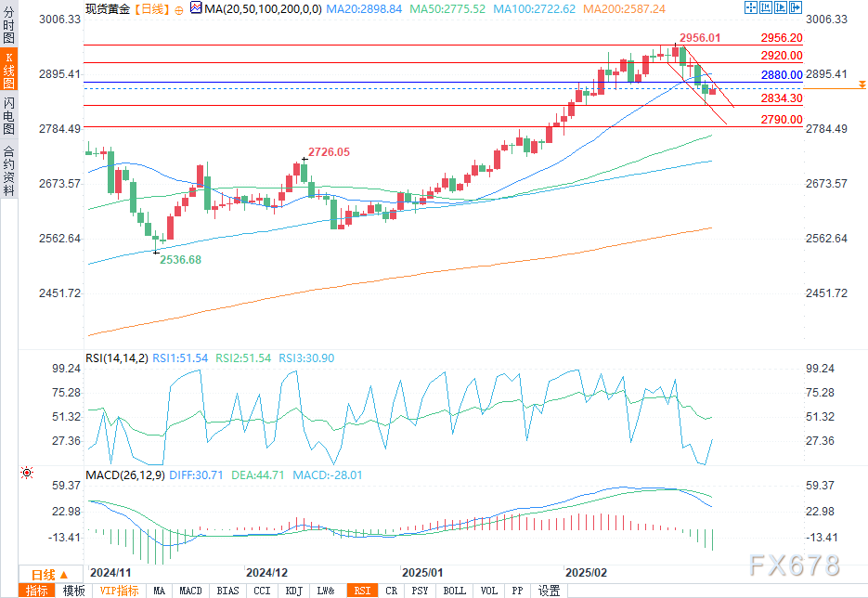The width and height of the screenshot is (868, 598).
Task: Open the RSI(14,14,2) parameter settings
Action: [x=116, y=357]
